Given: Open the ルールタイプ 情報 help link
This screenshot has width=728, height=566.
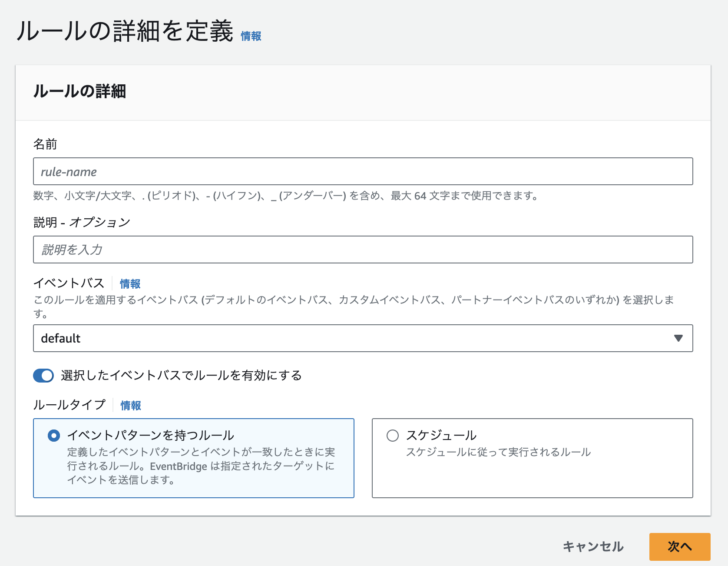Looking at the screenshot, I should [x=131, y=405].
